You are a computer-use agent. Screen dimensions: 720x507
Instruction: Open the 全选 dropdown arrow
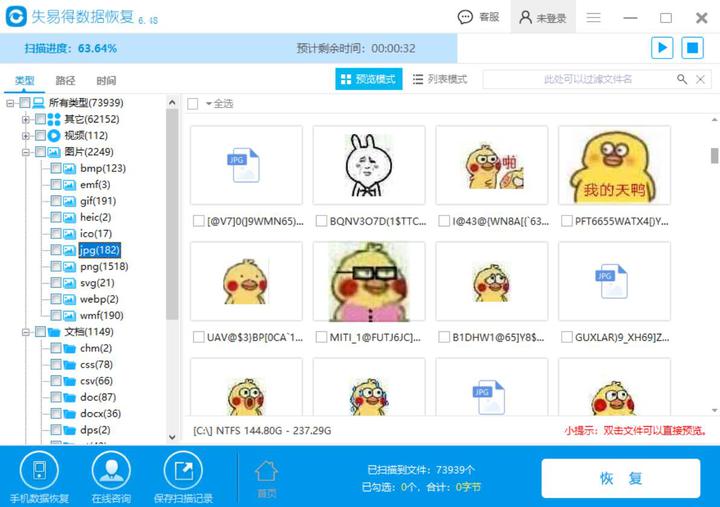(x=208, y=104)
